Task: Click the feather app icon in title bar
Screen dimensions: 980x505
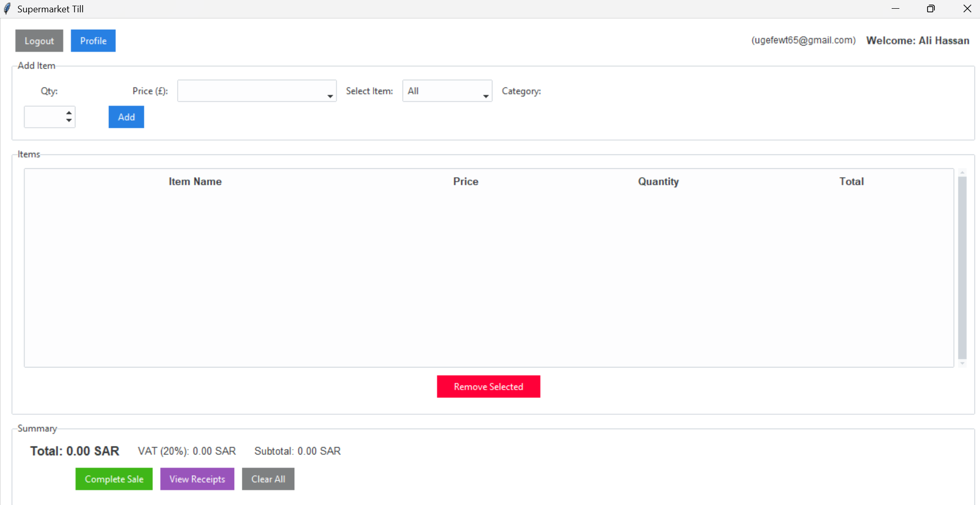Action: point(7,9)
